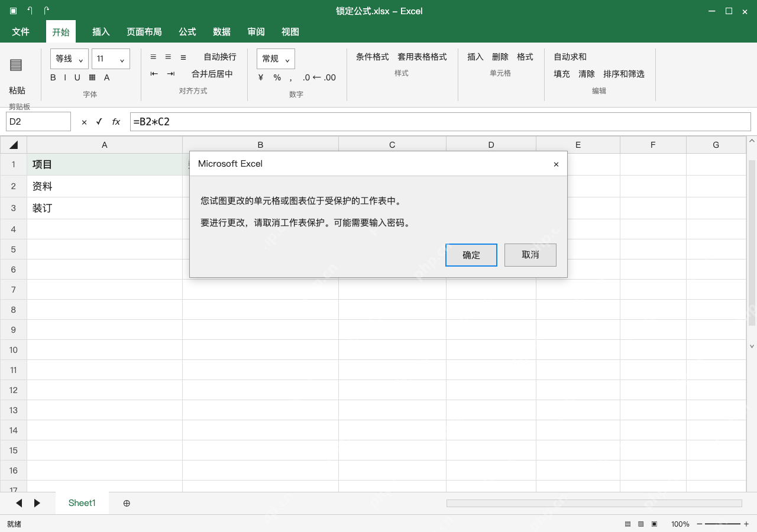Click 确定 in the dialog
Image resolution: width=757 pixels, height=532 pixels.
point(471,255)
